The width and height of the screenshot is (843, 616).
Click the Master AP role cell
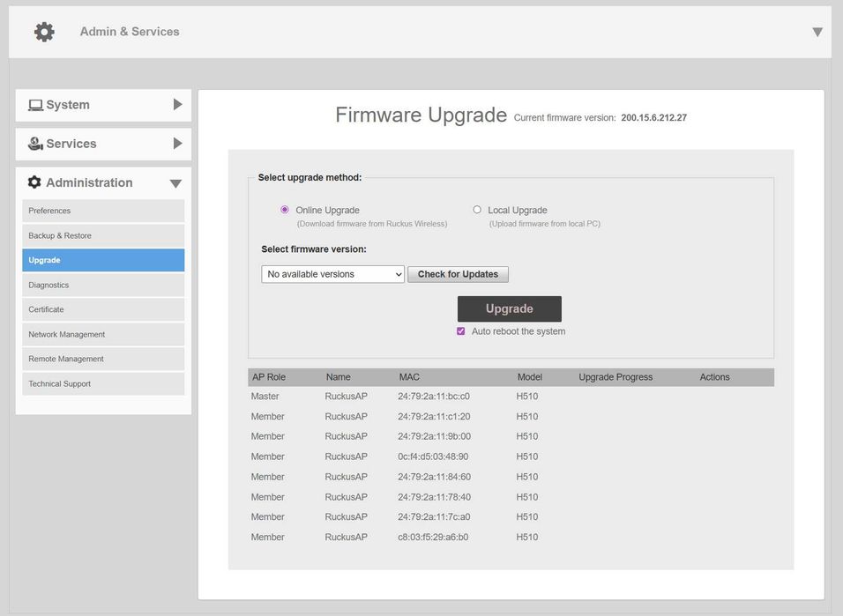[265, 397]
